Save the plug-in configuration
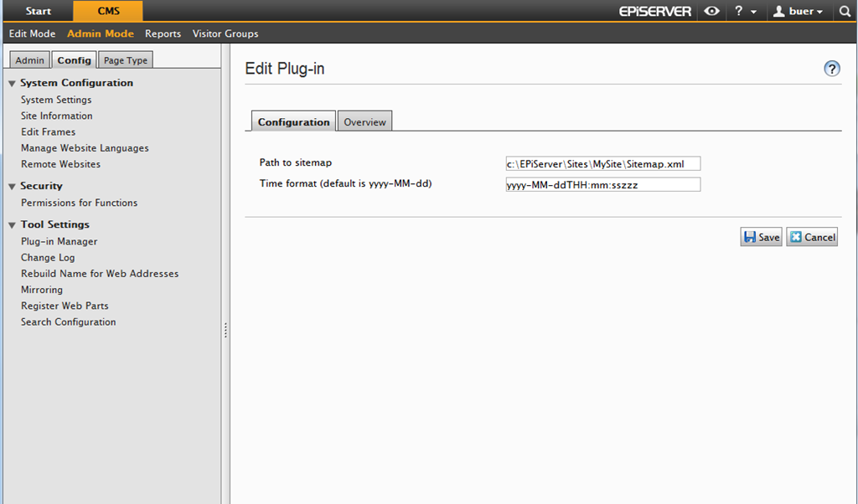Image resolution: width=858 pixels, height=504 pixels. point(761,237)
